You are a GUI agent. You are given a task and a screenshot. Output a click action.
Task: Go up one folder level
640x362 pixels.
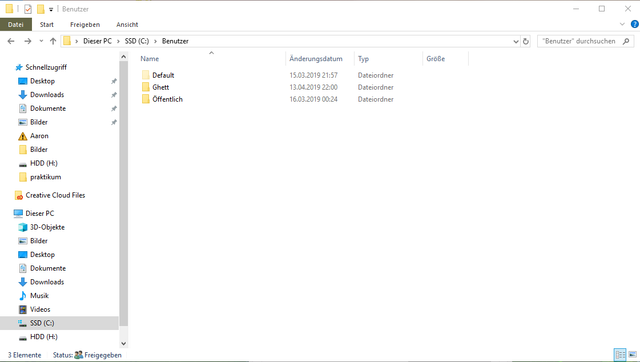click(x=53, y=41)
